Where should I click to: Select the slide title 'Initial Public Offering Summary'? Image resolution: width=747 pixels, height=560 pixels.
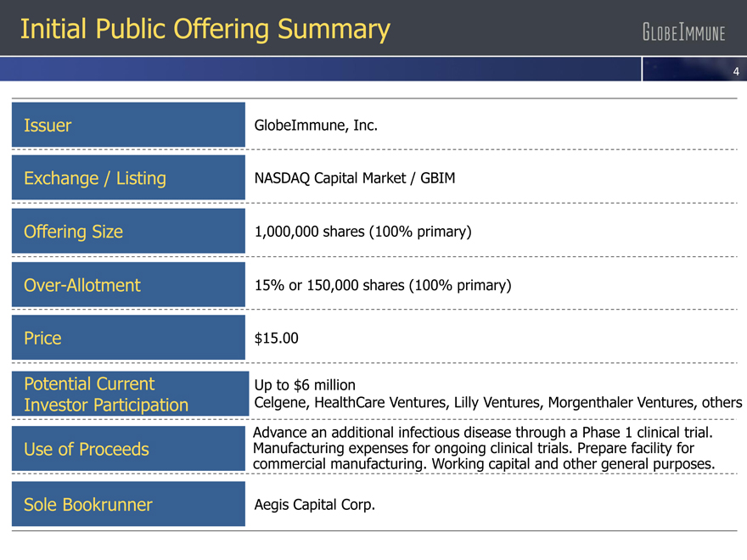click(205, 30)
